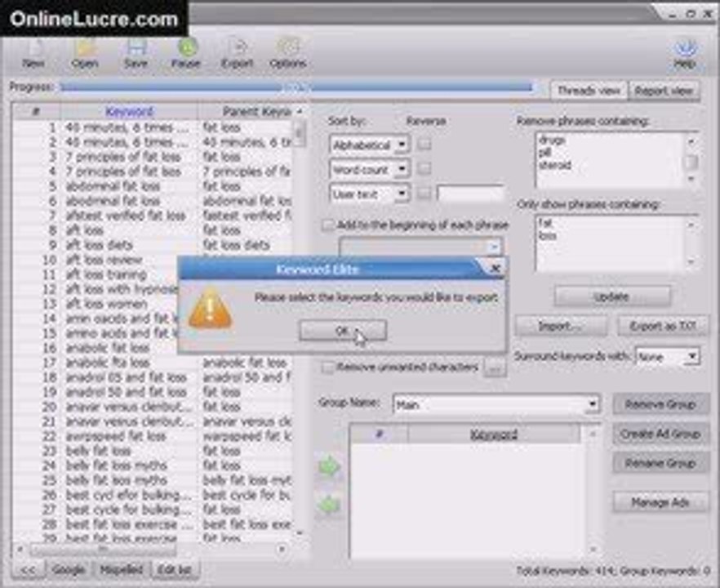This screenshot has width=720, height=588.
Task: Select row 16 'anabolic fat loss'
Action: 96,348
